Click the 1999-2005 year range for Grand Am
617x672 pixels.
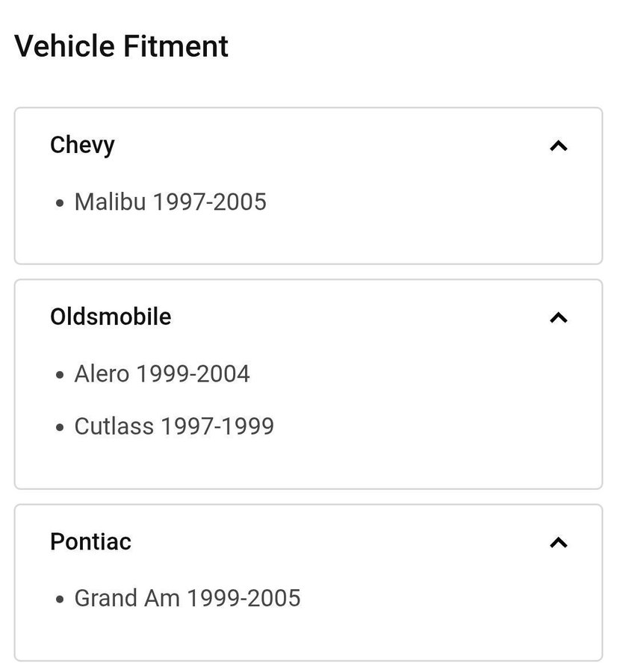coord(244,598)
